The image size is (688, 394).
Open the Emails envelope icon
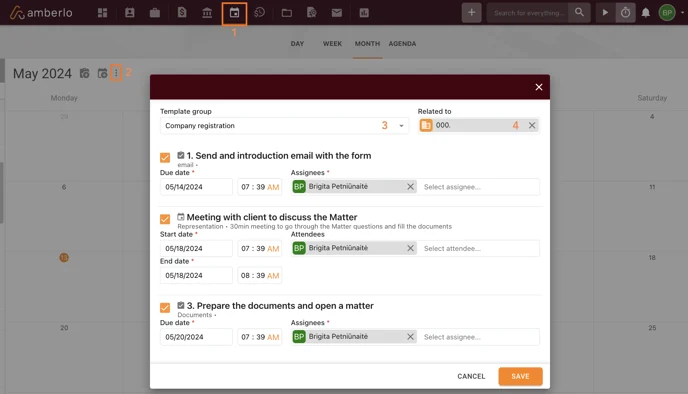coord(337,13)
